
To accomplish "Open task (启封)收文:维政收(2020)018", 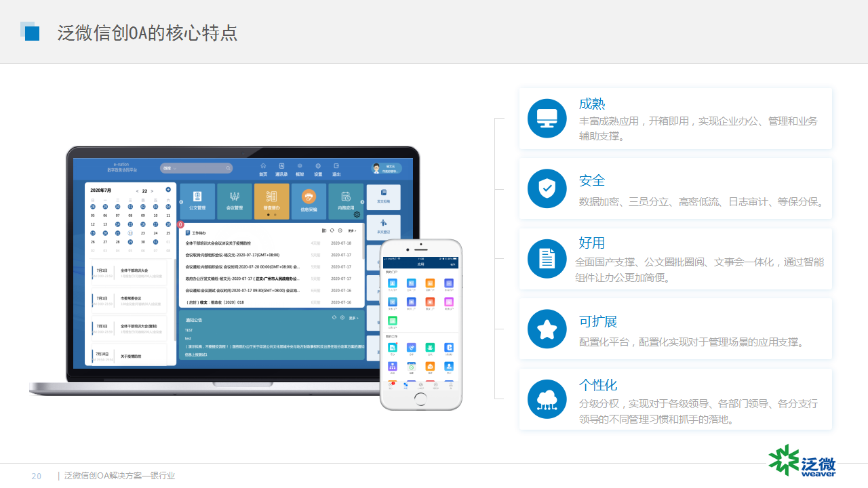I will (x=214, y=302).
